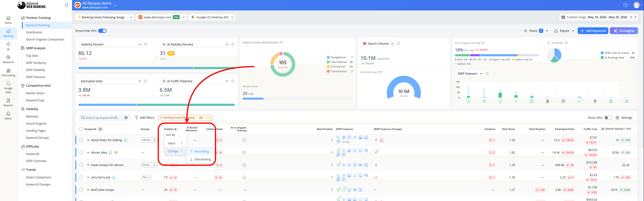Screen dimensions: 644x201
Task: Remove the Ranking losses filter chip
Action: (210, 118)
